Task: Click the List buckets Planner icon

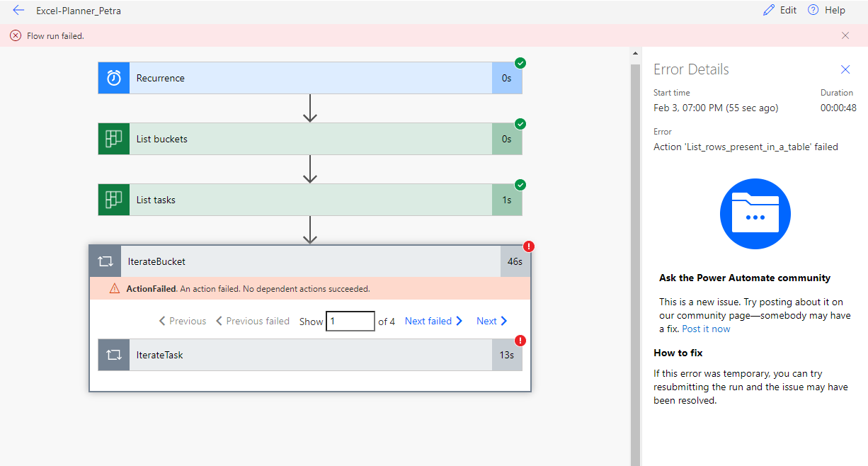Action: pos(114,139)
